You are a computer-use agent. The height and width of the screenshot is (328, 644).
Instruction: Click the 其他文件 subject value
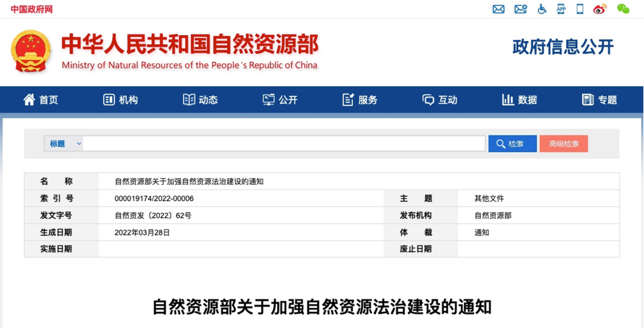489,199
